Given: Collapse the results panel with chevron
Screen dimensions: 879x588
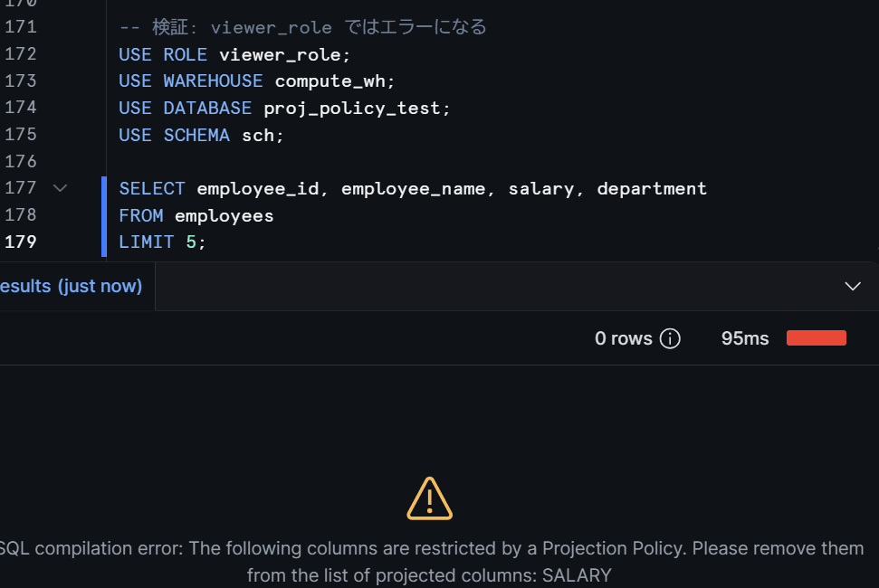Looking at the screenshot, I should click(x=853, y=286).
